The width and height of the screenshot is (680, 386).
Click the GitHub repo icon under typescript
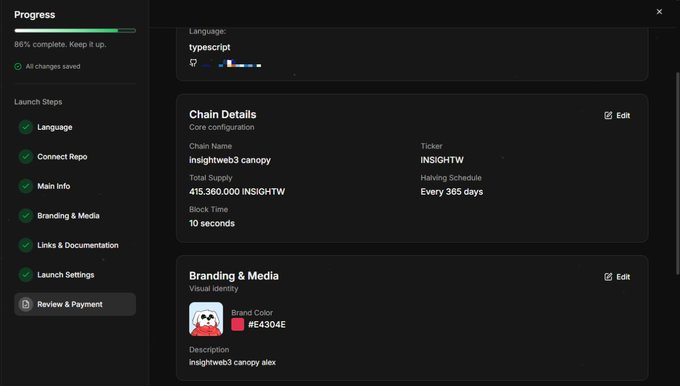tap(193, 63)
